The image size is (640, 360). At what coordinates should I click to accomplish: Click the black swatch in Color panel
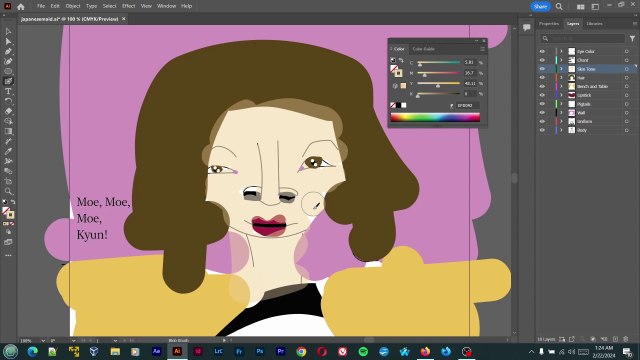pos(398,105)
